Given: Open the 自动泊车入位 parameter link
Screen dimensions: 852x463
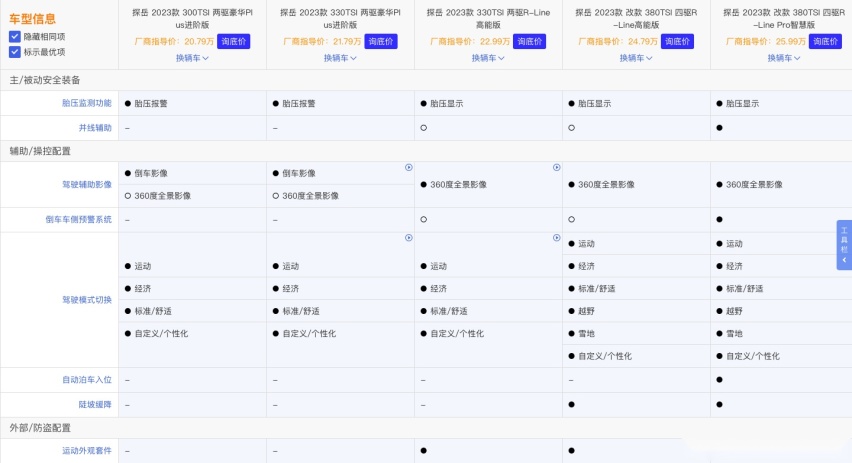Looking at the screenshot, I should click(86, 380).
